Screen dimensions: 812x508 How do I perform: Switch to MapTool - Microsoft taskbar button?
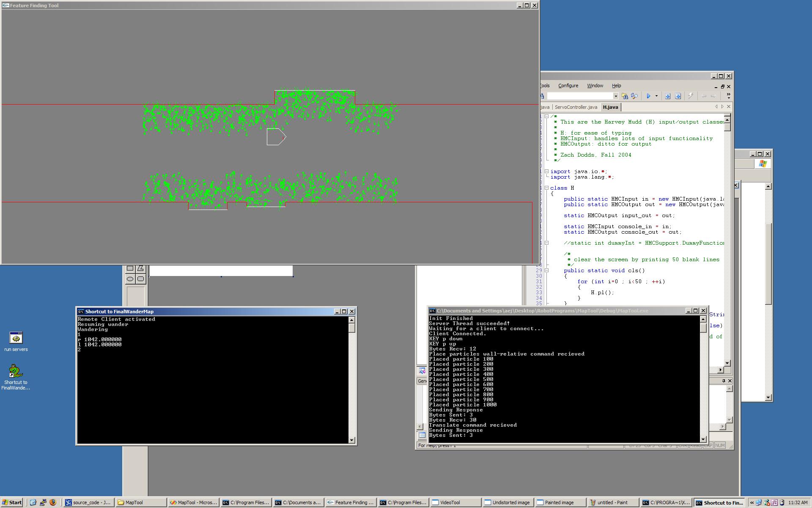(x=193, y=502)
